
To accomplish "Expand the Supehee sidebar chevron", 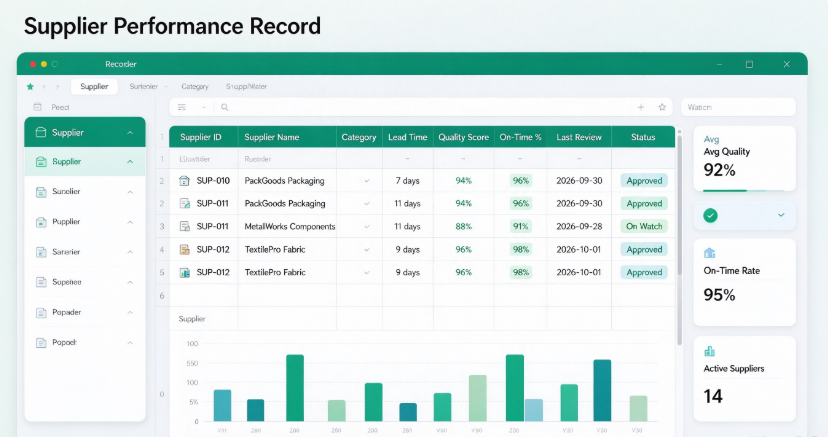I will [x=130, y=282].
